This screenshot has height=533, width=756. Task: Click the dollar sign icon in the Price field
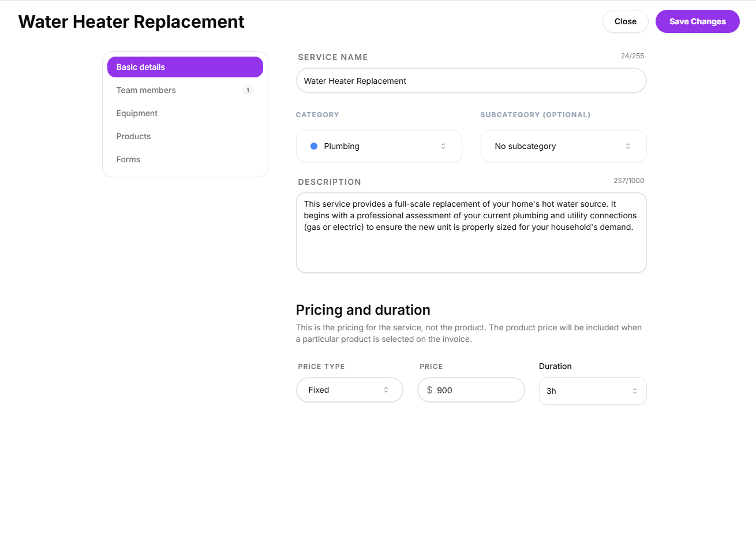[429, 390]
